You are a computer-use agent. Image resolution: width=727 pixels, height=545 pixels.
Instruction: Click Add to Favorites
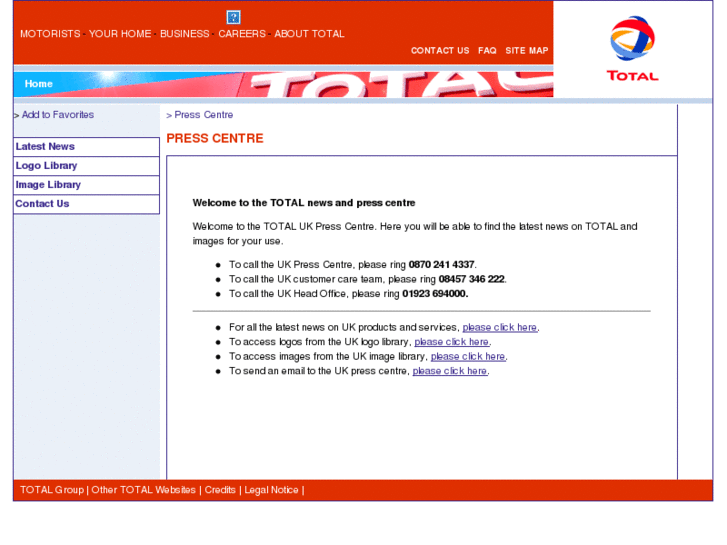[x=58, y=115]
